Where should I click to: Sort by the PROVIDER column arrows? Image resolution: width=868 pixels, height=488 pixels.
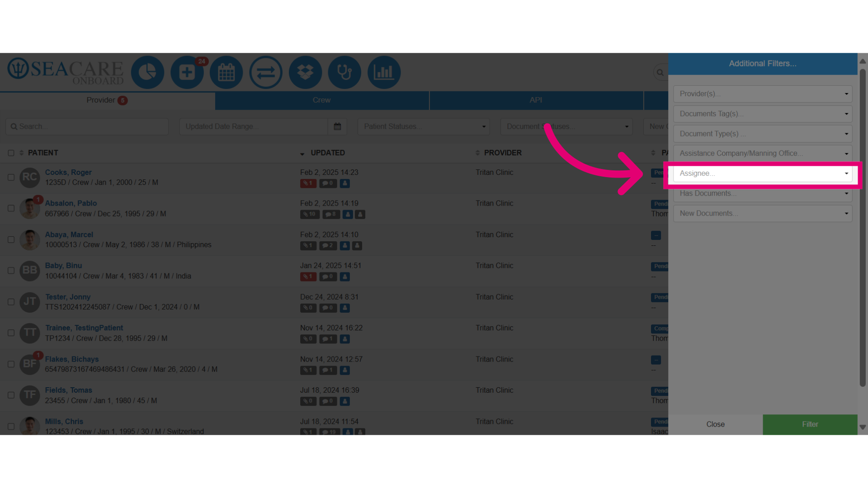coord(477,153)
